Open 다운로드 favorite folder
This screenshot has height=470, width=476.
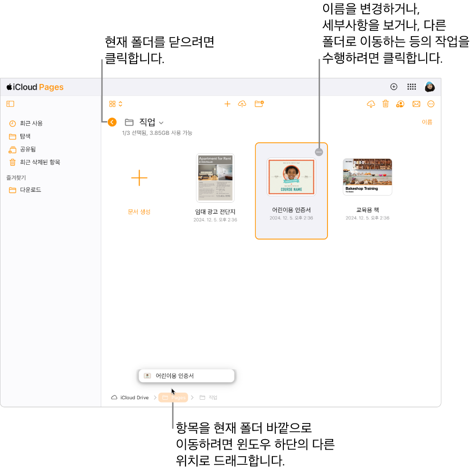25,190
